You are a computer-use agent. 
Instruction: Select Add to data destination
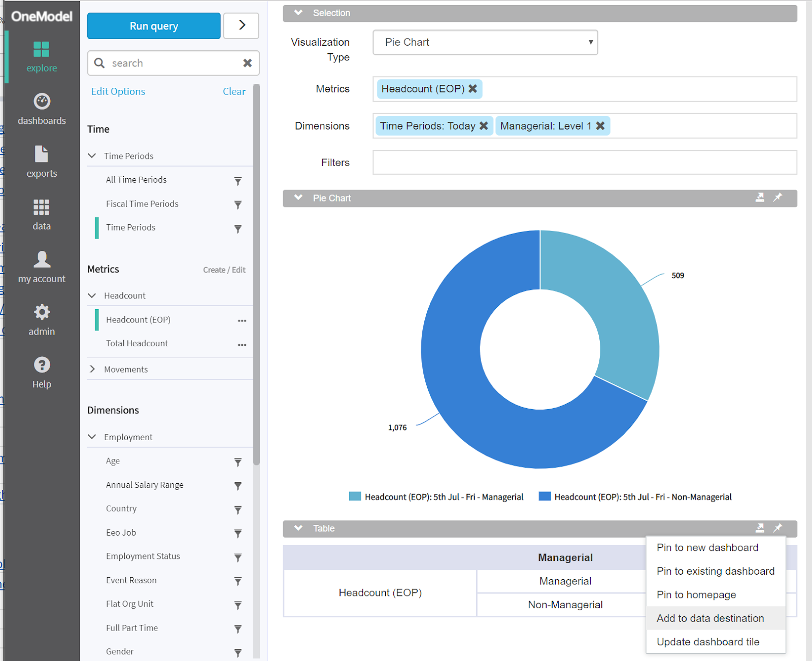pos(710,618)
